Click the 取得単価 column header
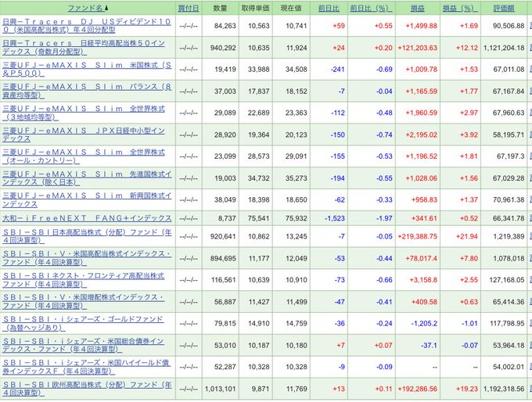This screenshot has width=532, height=402. [x=255, y=8]
